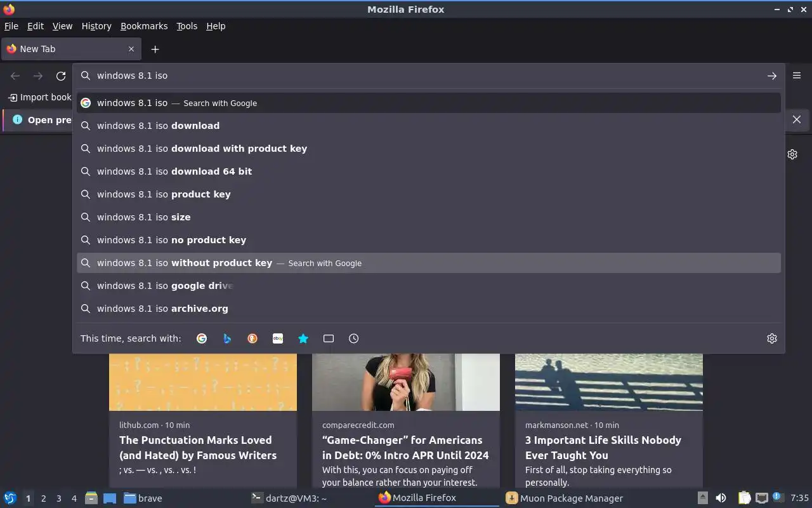Switch to virtual desktop 4
Screen dimensions: 812x508
pyautogui.click(x=74, y=498)
